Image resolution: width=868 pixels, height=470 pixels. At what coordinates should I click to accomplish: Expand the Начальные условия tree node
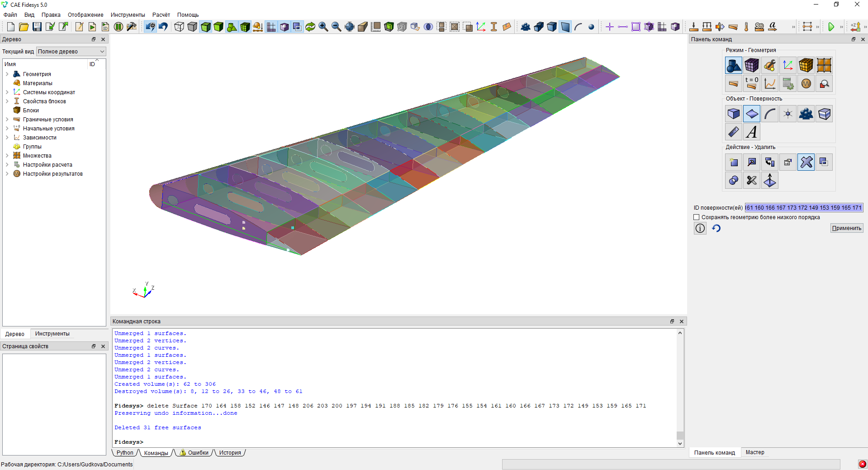point(7,128)
